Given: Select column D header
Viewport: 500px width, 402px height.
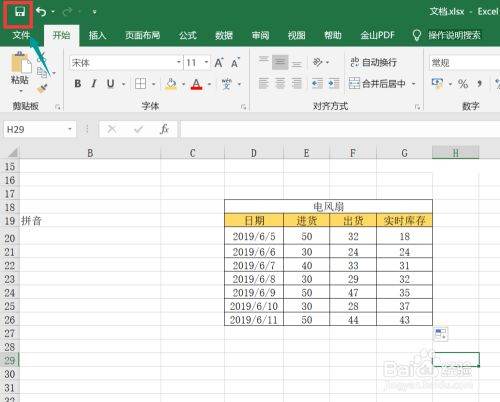Looking at the screenshot, I should coord(254,153).
